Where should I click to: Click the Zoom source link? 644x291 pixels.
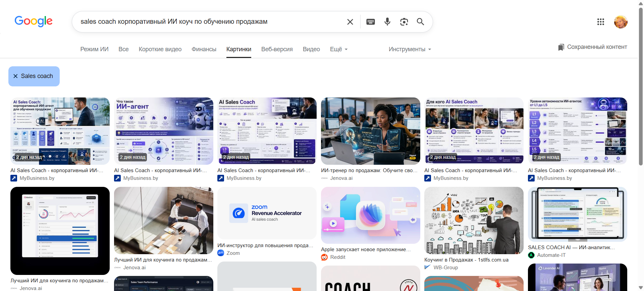click(233, 253)
